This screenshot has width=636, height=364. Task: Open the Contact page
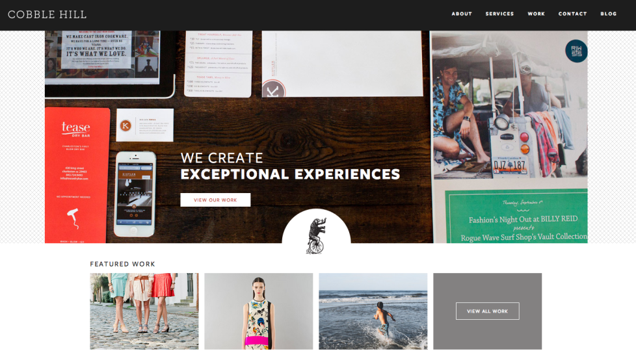572,14
